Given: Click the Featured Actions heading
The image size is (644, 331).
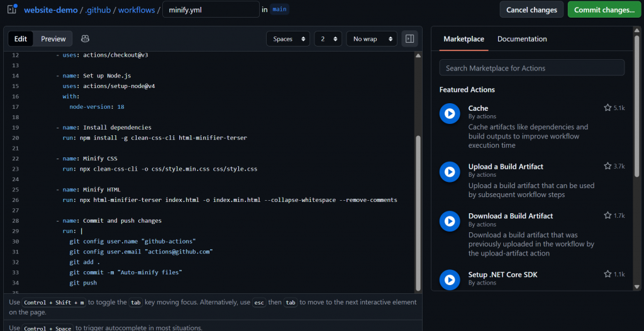Looking at the screenshot, I should 467,89.
